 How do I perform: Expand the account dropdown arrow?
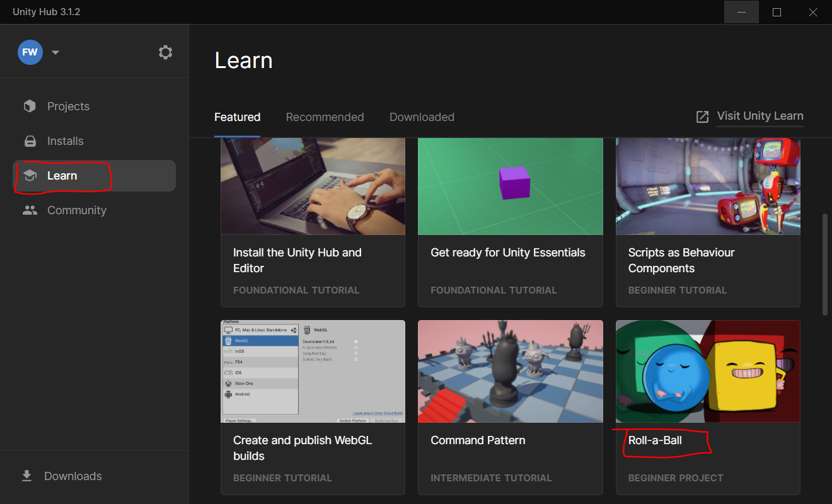[x=55, y=52]
